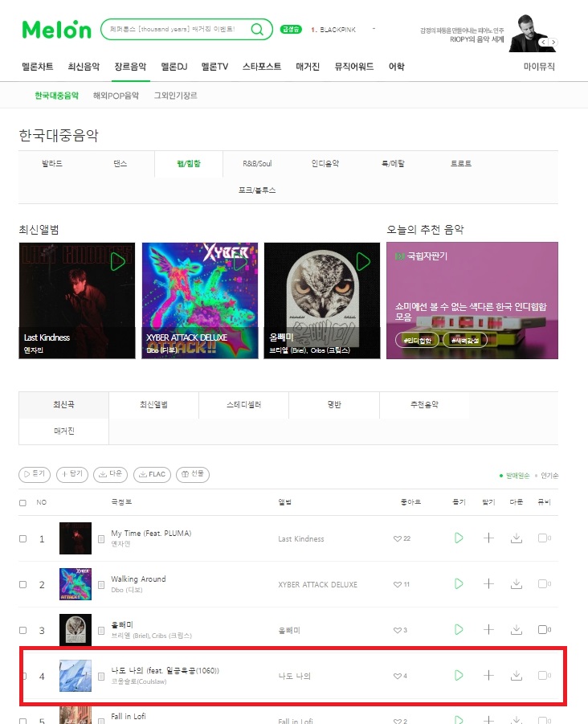Download track 3 with the download icon

pyautogui.click(x=517, y=629)
